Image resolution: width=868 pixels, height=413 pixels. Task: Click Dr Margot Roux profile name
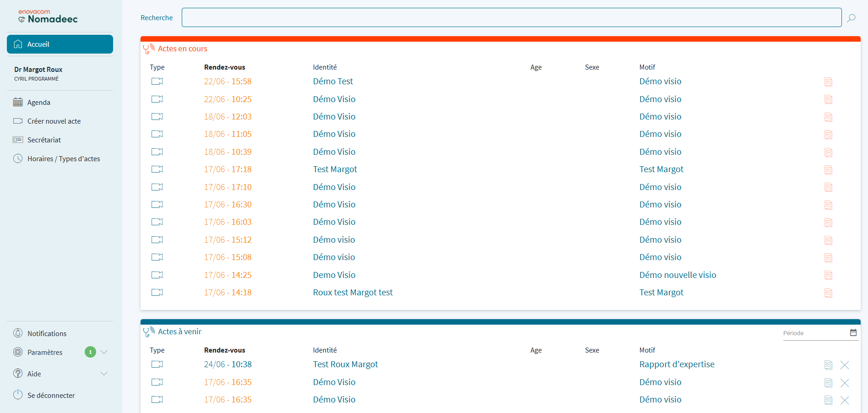[38, 69]
